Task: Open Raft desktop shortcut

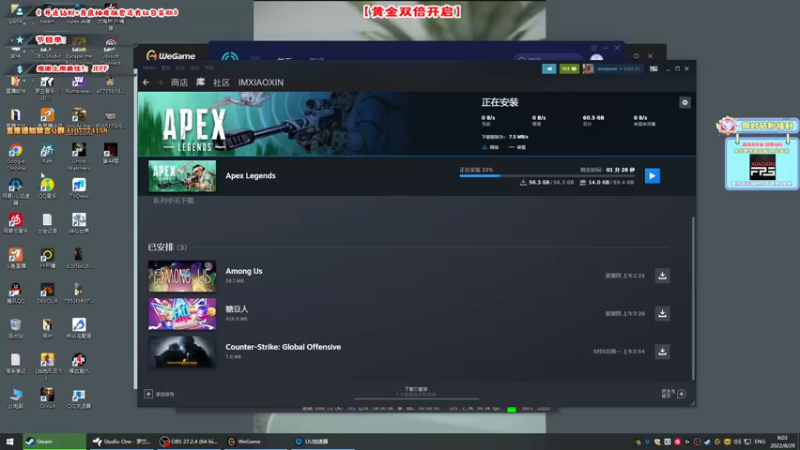Action: coord(47,154)
